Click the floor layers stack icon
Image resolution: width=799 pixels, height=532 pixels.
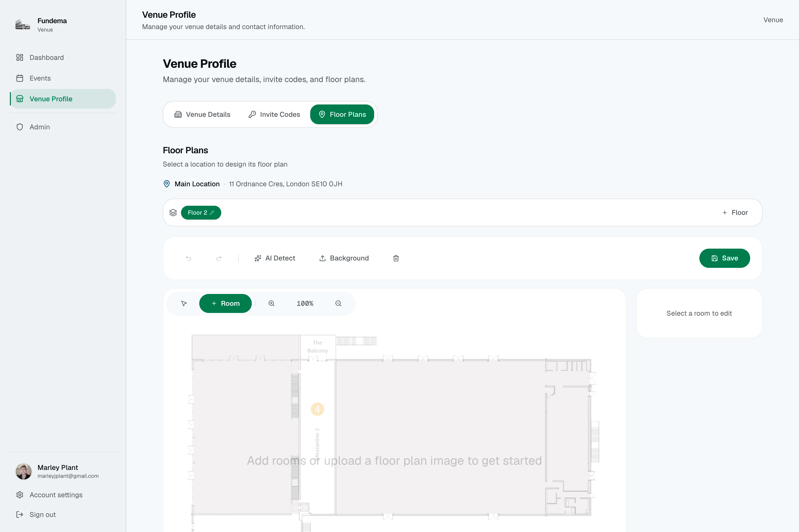pyautogui.click(x=173, y=212)
